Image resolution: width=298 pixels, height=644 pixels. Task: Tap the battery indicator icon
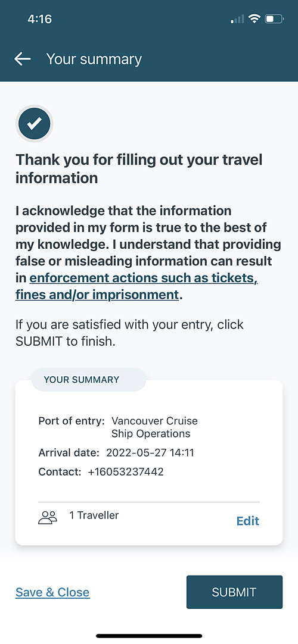pyautogui.click(x=274, y=19)
